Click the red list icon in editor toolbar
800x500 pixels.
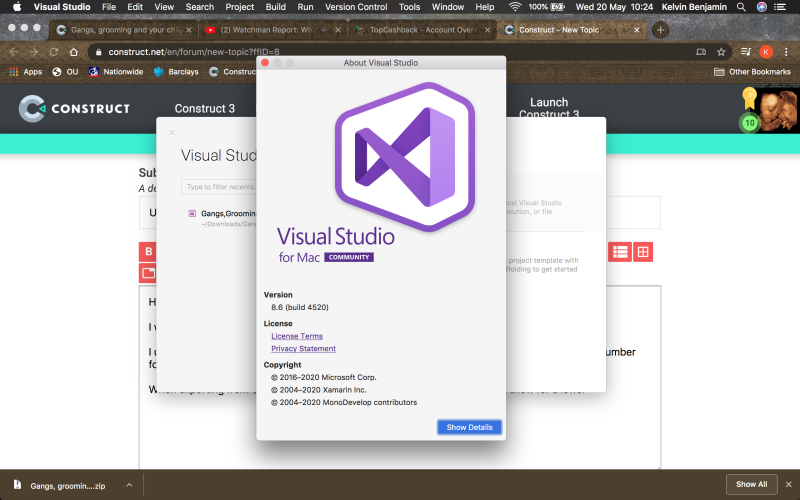click(620, 252)
